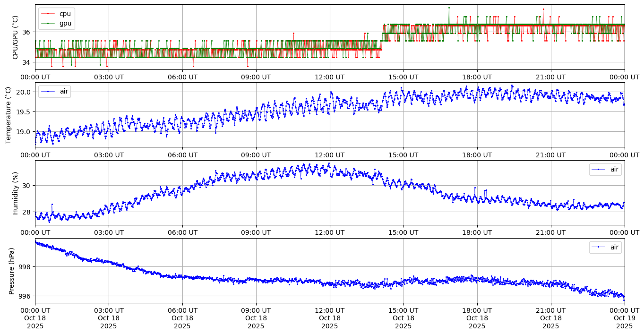
Task: Click the CPU/GPU (°C) y-axis label
Action: tap(16, 37)
